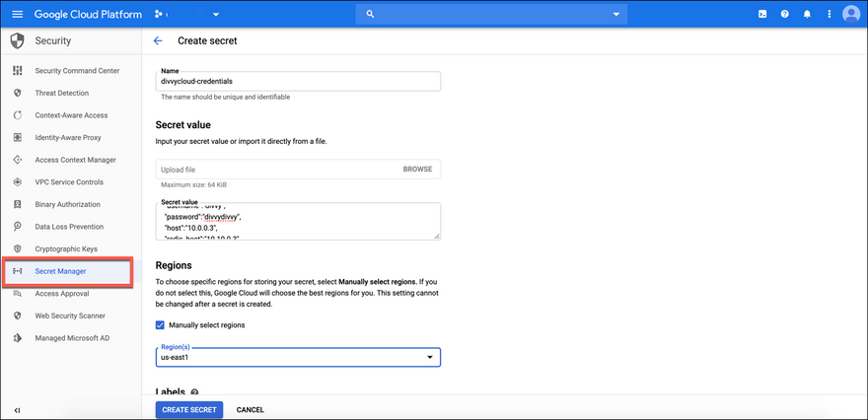Click the Labels help icon
The image size is (868, 420).
tap(194, 392)
